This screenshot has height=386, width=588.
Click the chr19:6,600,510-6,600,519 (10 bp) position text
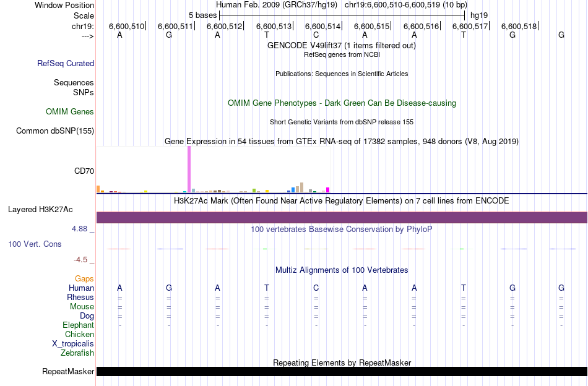tap(406, 5)
